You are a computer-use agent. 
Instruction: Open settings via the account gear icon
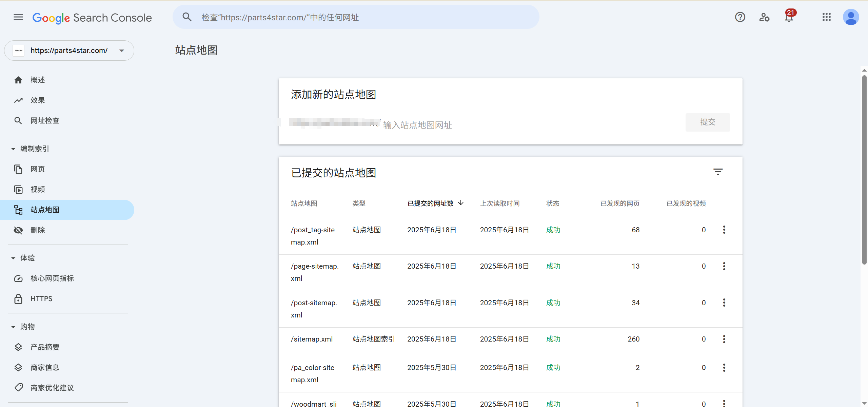(764, 17)
